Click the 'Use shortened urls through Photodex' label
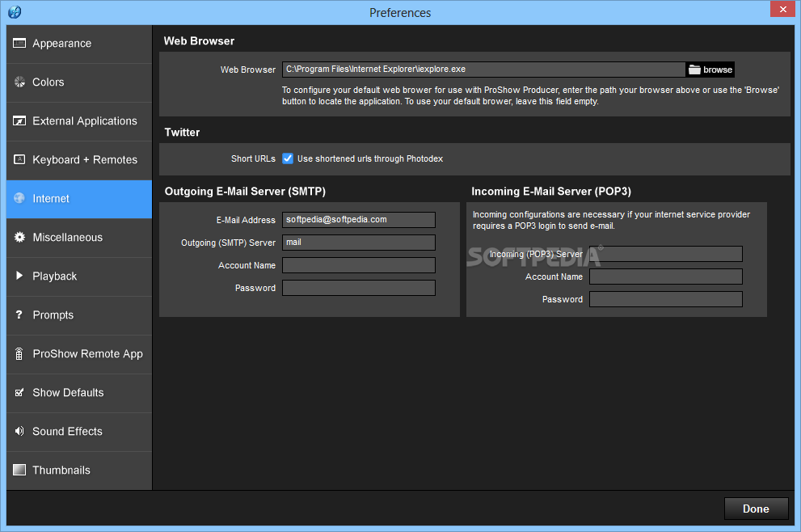This screenshot has width=801, height=532. click(370, 159)
